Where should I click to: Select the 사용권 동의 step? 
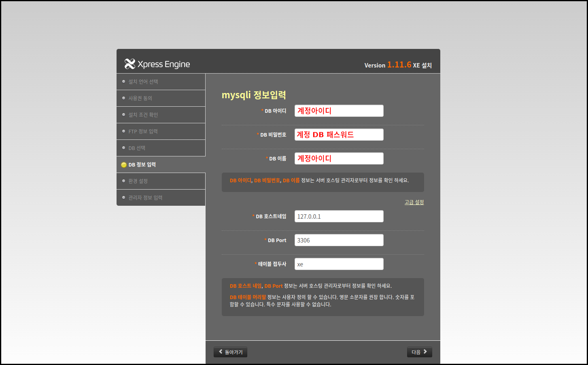click(x=161, y=98)
